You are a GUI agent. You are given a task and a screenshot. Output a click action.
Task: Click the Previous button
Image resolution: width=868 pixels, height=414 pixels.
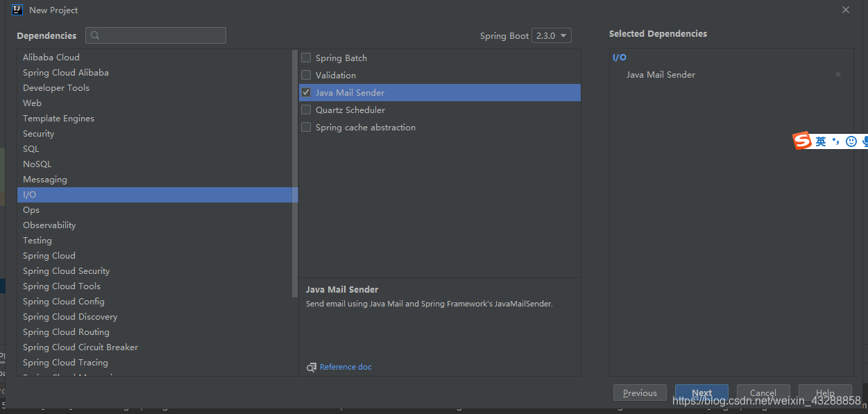click(x=640, y=393)
